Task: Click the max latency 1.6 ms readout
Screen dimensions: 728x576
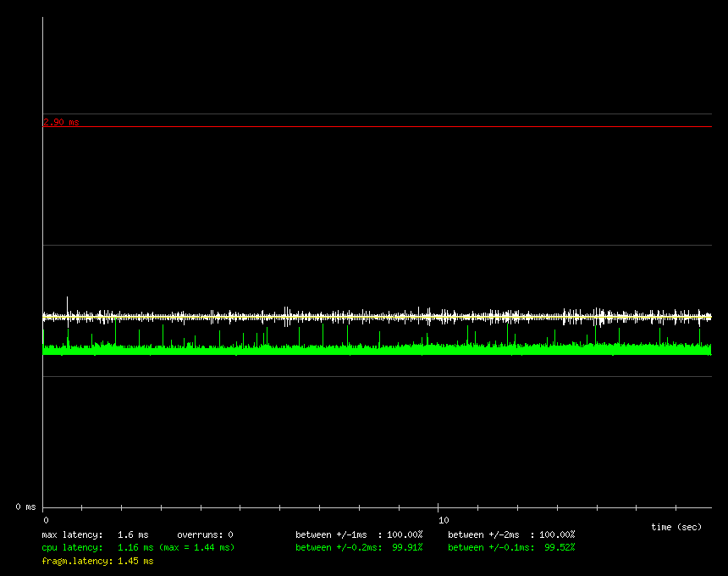Action: pyautogui.click(x=95, y=534)
